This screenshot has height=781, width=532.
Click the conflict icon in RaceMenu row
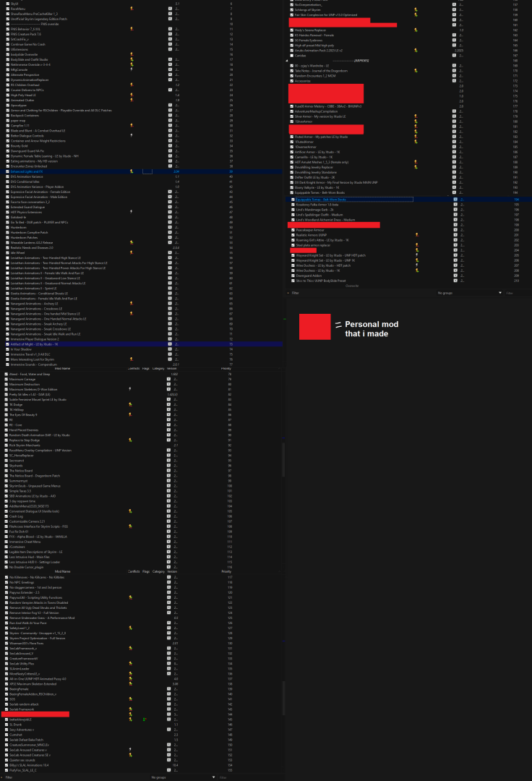[132, 9]
